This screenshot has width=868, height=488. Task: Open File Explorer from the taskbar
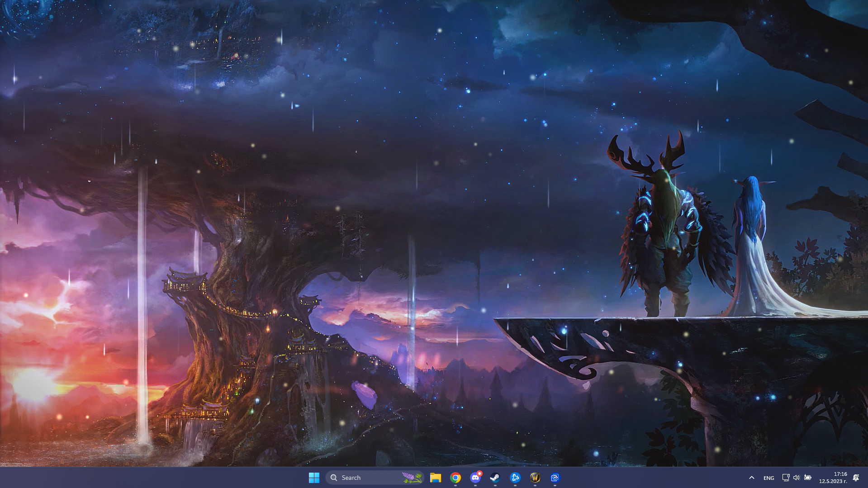tap(436, 478)
